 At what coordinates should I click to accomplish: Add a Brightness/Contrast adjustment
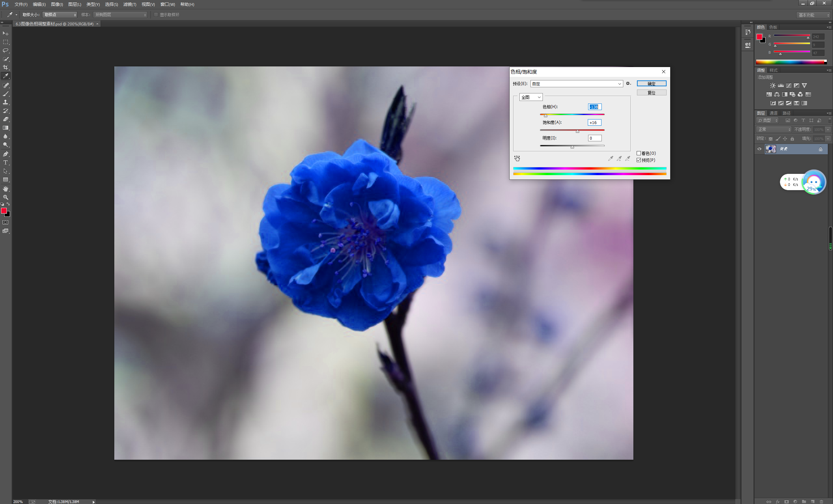(773, 86)
